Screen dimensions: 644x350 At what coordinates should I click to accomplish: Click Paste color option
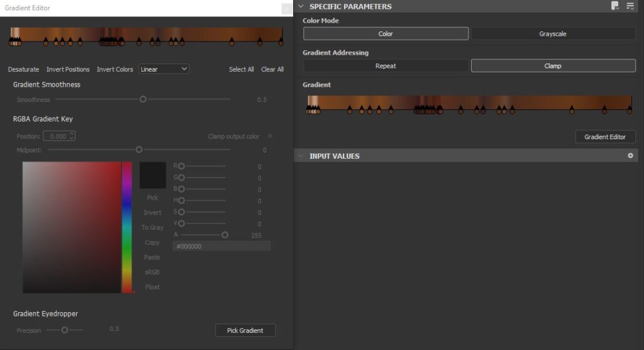(152, 257)
